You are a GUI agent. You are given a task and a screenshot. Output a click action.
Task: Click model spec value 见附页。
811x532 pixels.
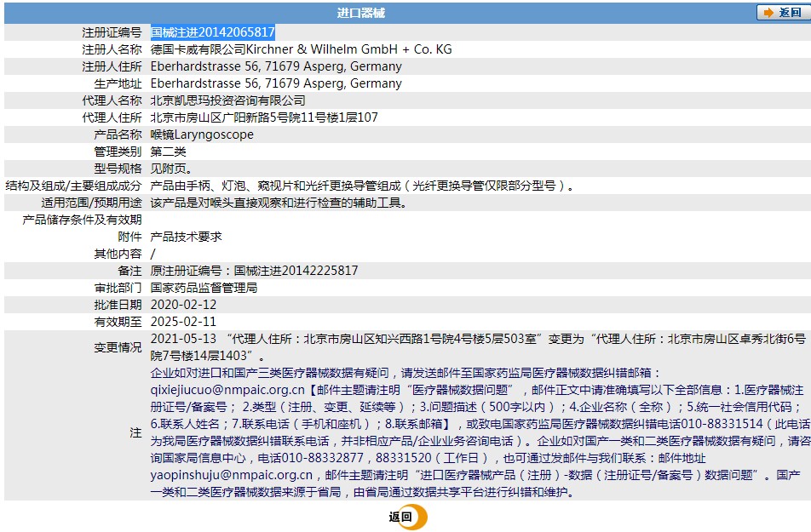pyautogui.click(x=171, y=169)
